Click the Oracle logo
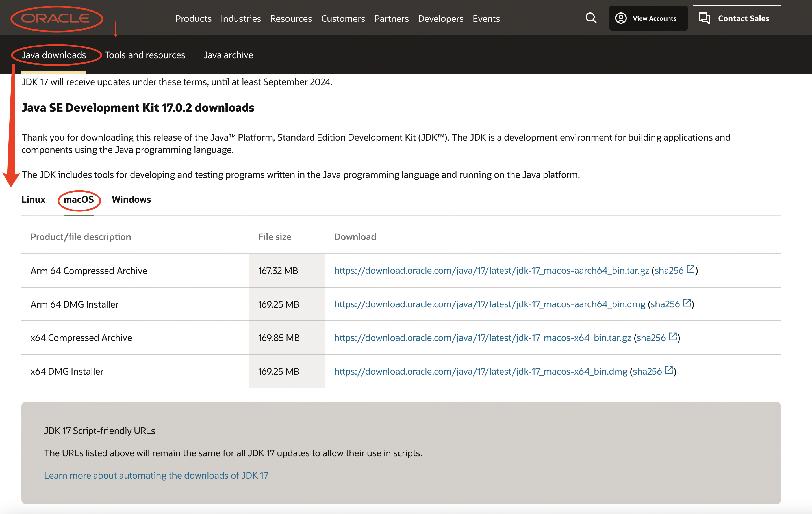The width and height of the screenshot is (812, 514). click(56, 18)
